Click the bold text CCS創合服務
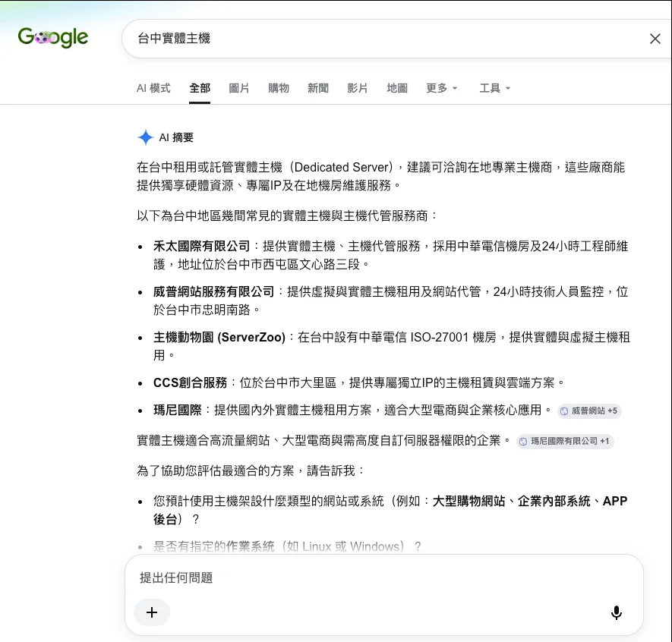This screenshot has width=672, height=642. coord(190,383)
